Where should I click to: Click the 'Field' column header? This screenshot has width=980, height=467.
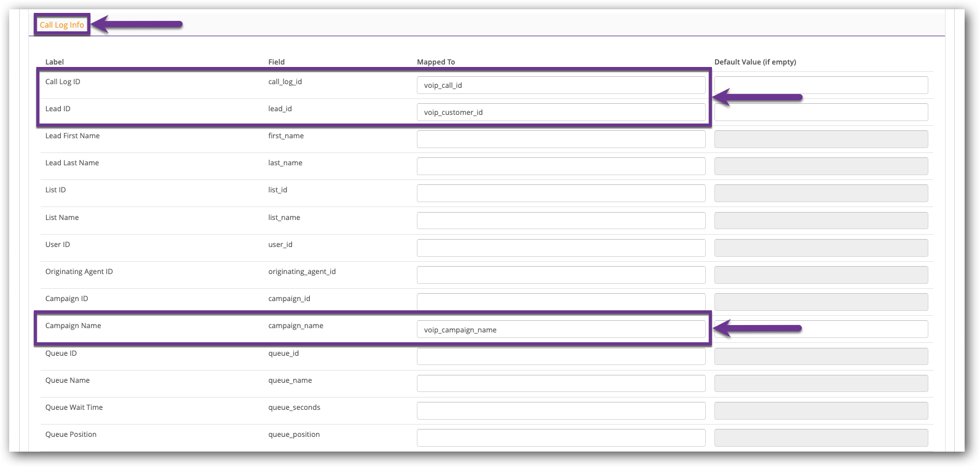coord(277,62)
